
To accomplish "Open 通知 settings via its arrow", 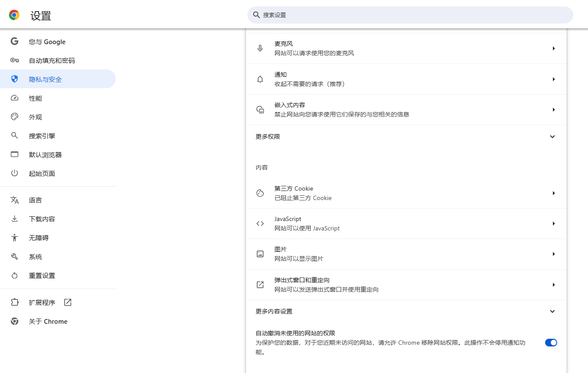I will pos(554,79).
